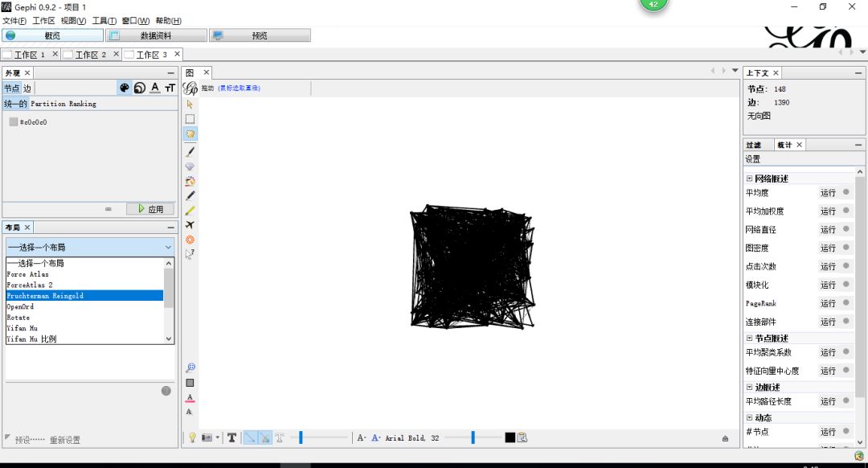Select the node pencil tool
The height and width of the screenshot is (468, 868).
pyautogui.click(x=190, y=195)
